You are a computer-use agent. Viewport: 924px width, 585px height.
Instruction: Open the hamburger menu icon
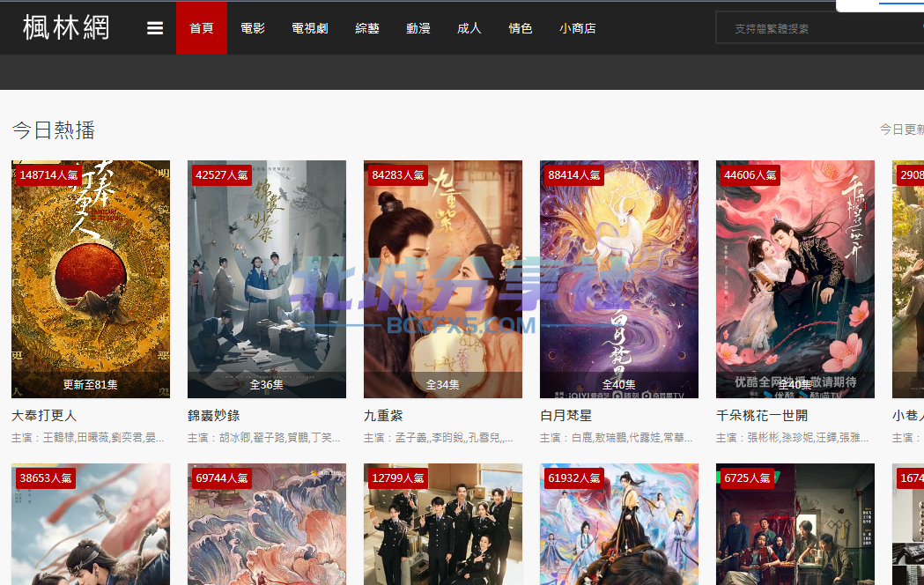click(x=155, y=28)
